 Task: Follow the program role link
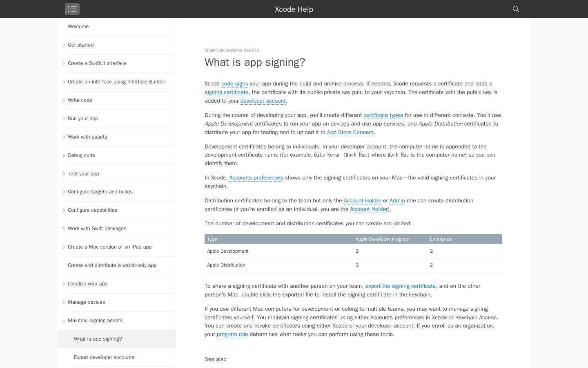pyautogui.click(x=232, y=334)
